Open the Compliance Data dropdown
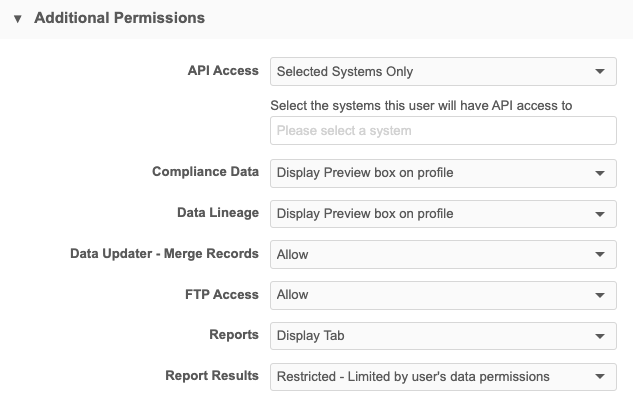This screenshot has width=633, height=408. point(432,173)
